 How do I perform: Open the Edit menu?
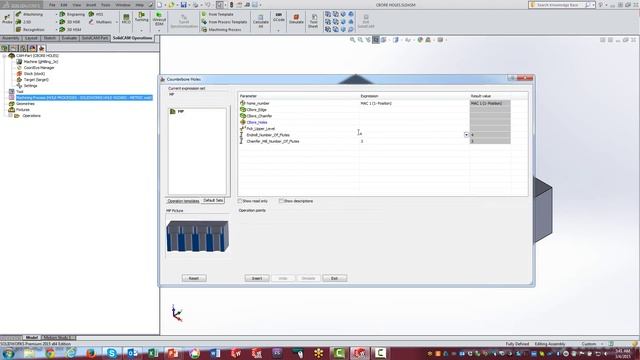click(64, 5)
